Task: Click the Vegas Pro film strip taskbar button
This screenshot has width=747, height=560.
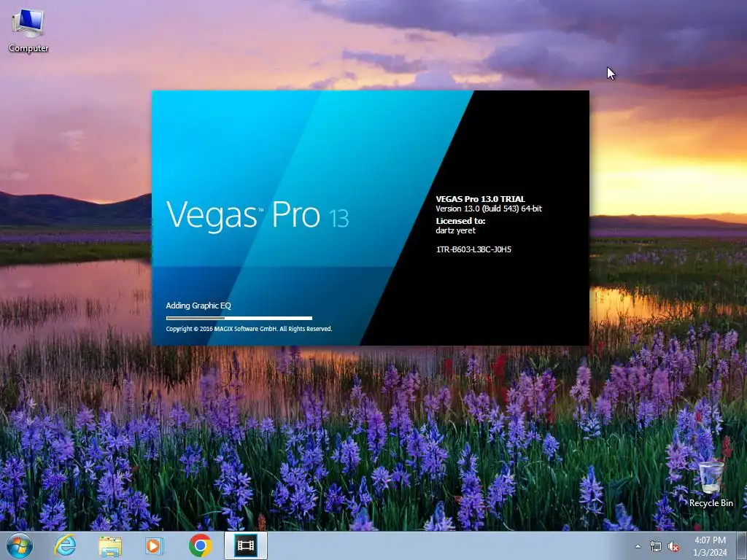Action: [245, 545]
